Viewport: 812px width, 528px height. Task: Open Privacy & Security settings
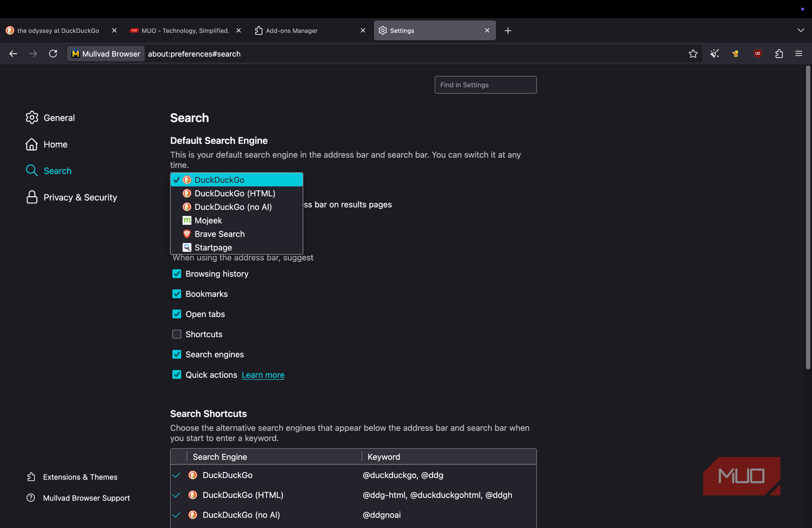click(x=71, y=197)
